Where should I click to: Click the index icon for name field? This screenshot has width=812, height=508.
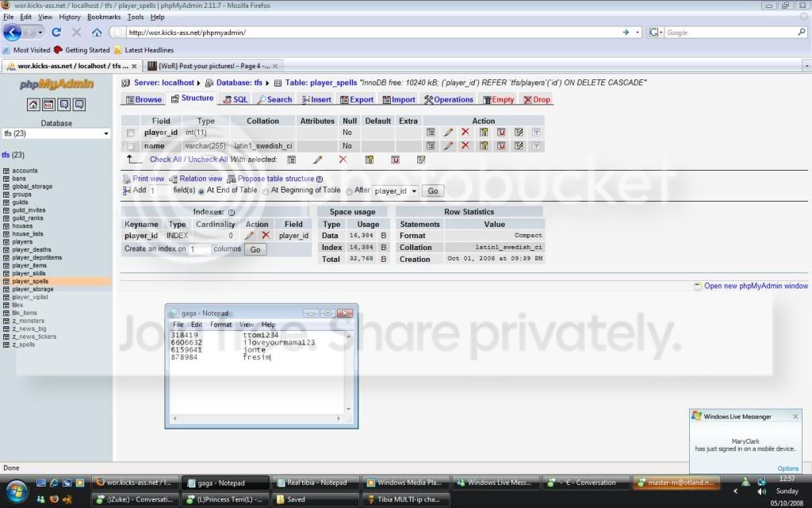(519, 146)
